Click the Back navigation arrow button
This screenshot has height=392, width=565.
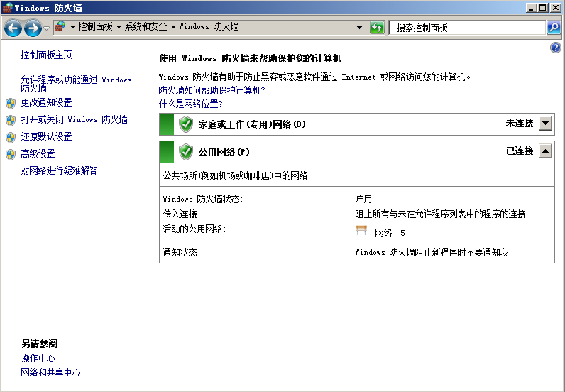click(13, 28)
